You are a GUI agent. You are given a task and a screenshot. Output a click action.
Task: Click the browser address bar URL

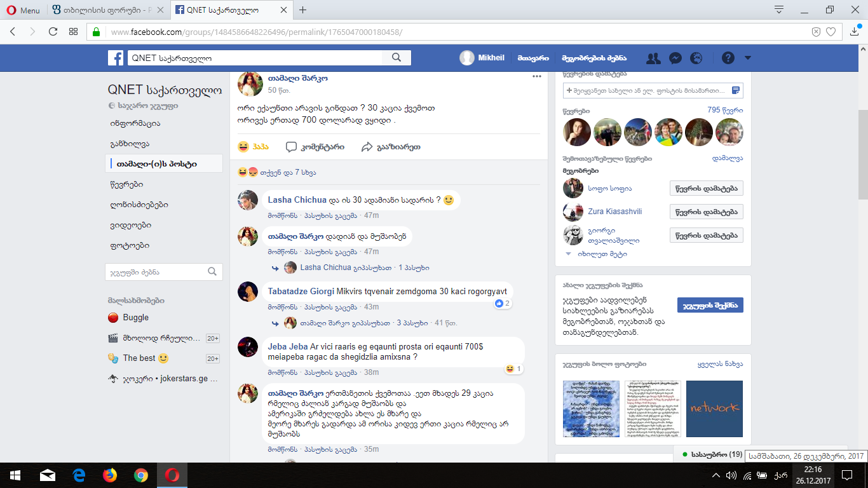pos(257,32)
